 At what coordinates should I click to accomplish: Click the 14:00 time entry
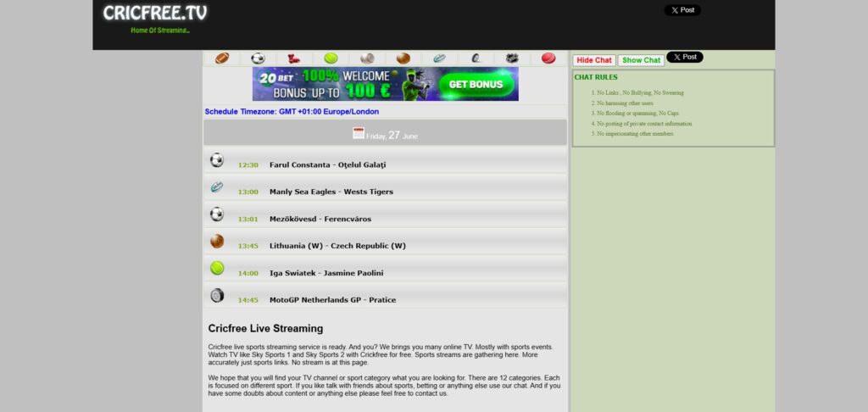[x=248, y=274]
